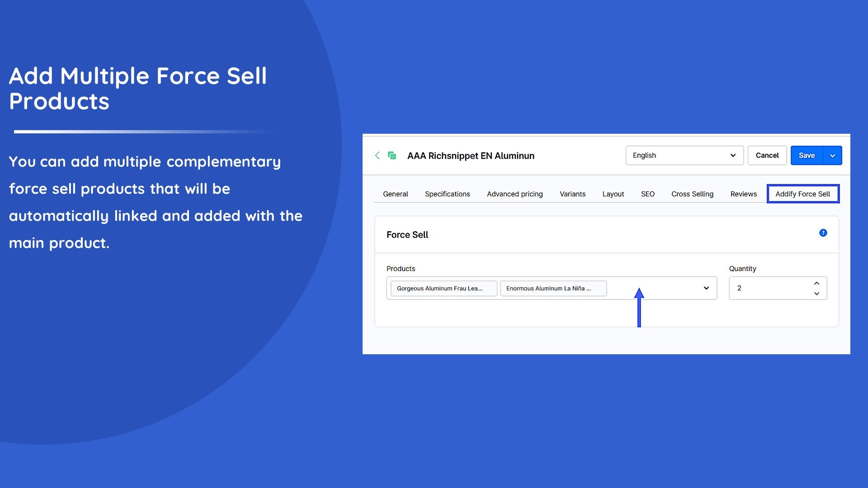Select the Addify Force Sell tab
Screen dimensions: 868x488
click(802, 194)
